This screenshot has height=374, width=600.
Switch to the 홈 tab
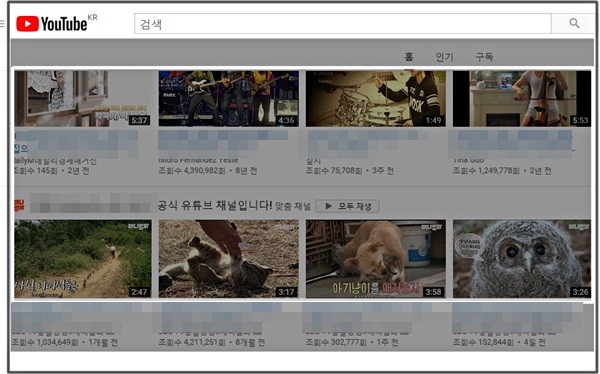(x=409, y=57)
